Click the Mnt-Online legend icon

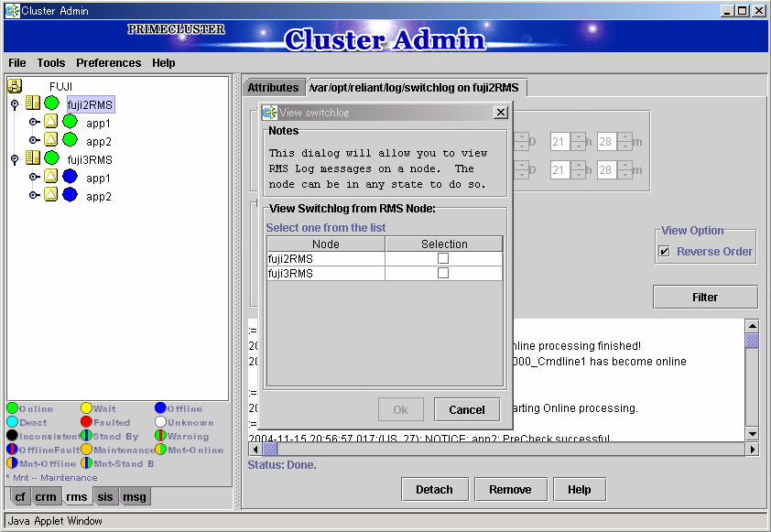point(160,450)
